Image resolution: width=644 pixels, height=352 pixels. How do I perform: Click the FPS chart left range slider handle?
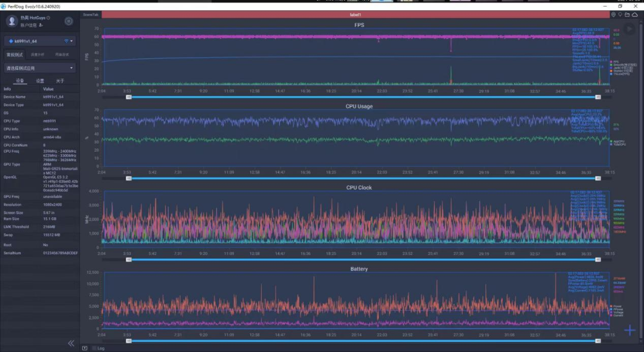point(128,97)
